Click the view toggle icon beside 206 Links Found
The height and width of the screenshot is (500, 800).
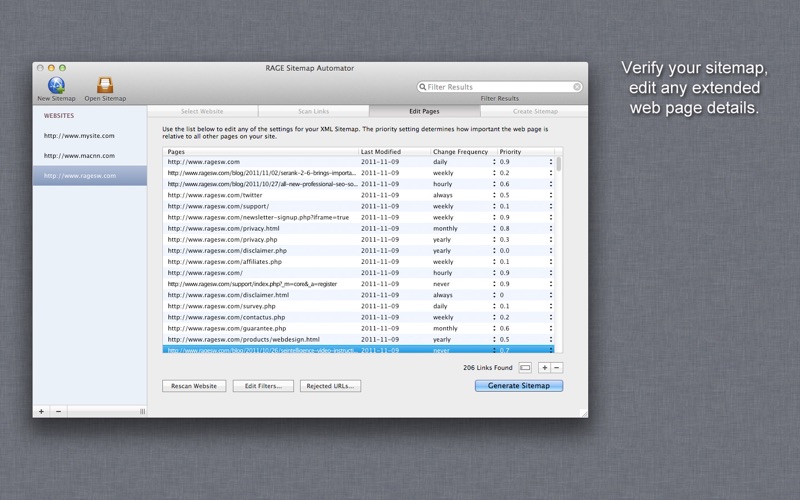pyautogui.click(x=525, y=367)
